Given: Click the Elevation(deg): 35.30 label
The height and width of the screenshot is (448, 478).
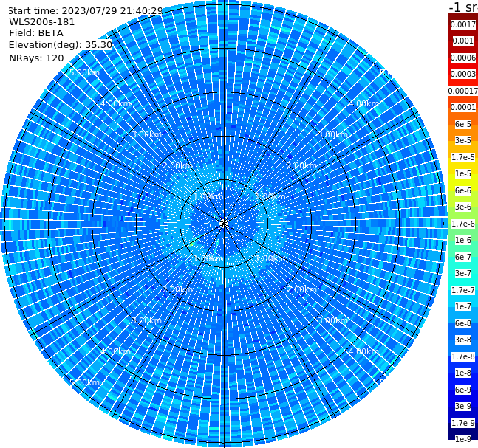Looking at the screenshot, I should (x=61, y=45).
